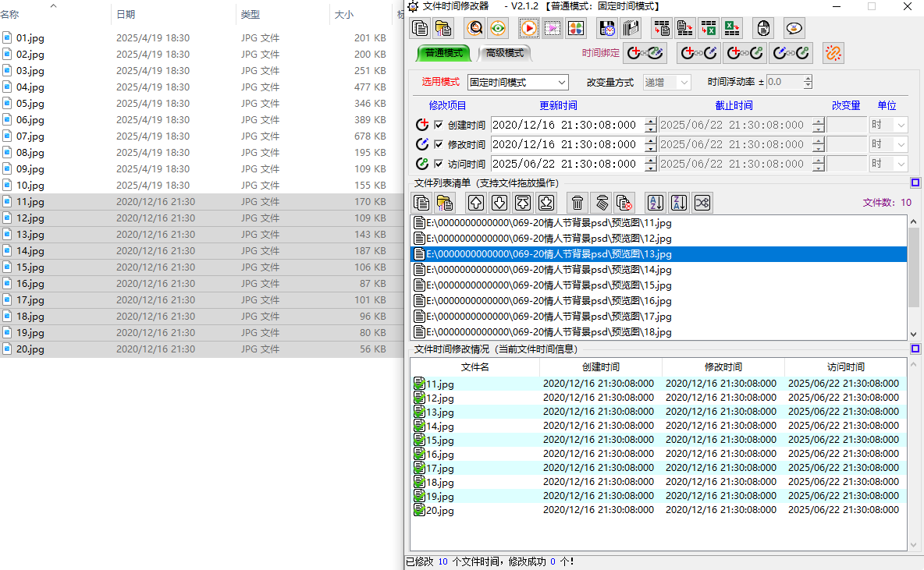
Task: Click the 创建时间 update time stepper
Action: click(x=651, y=125)
